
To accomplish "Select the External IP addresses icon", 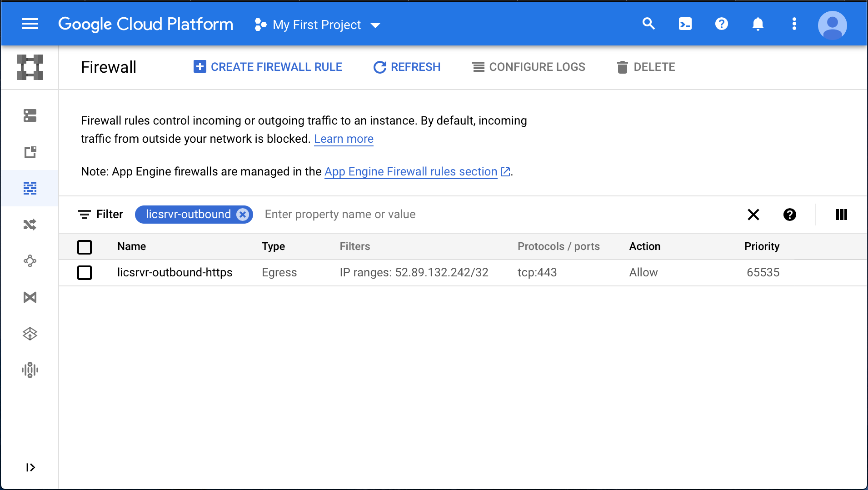I will pos(30,152).
